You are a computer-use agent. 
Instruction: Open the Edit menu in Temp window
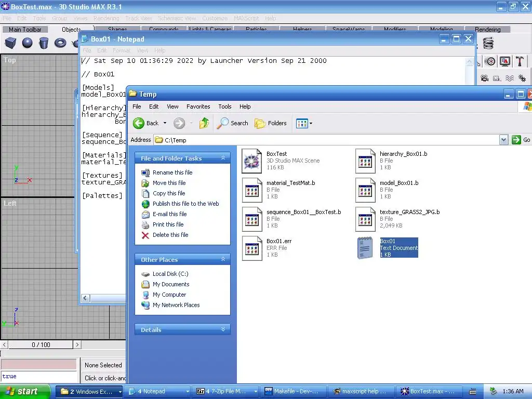click(154, 107)
